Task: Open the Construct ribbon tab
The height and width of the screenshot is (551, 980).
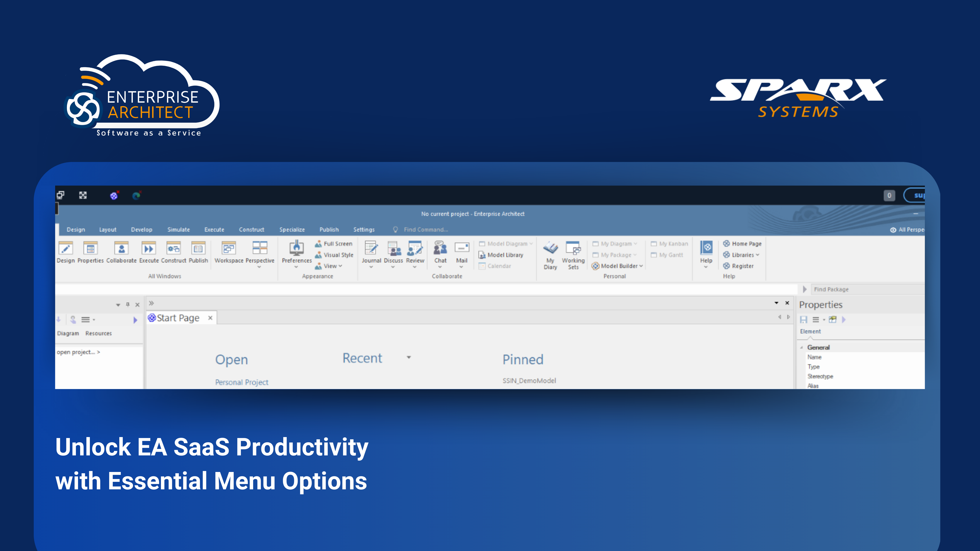Action: (x=251, y=230)
